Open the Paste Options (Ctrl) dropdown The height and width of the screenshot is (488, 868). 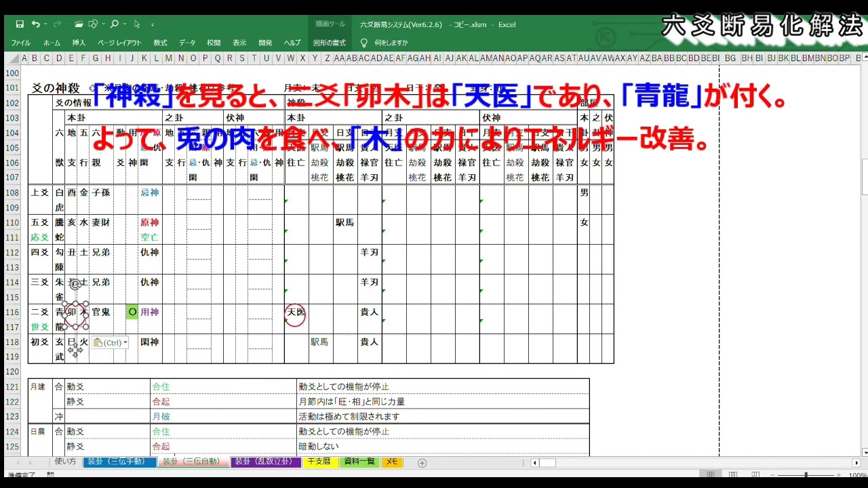pyautogui.click(x=110, y=343)
